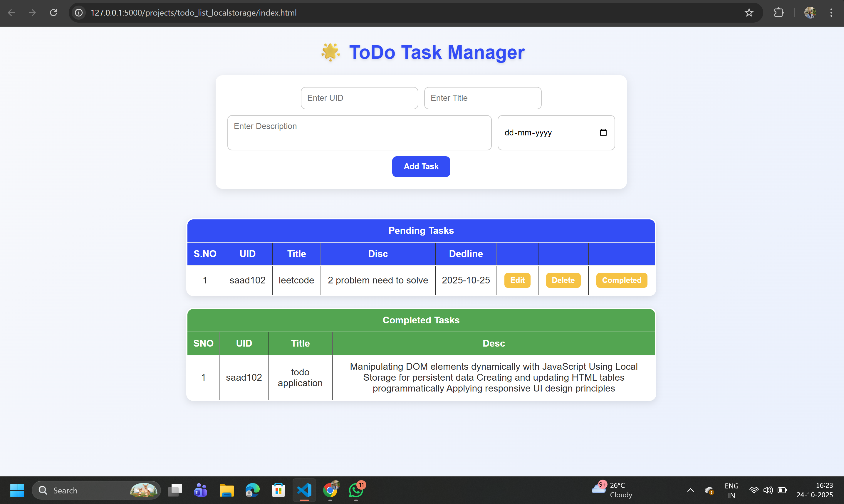Open the calendar picker in date field
The image size is (844, 504).
click(x=603, y=132)
